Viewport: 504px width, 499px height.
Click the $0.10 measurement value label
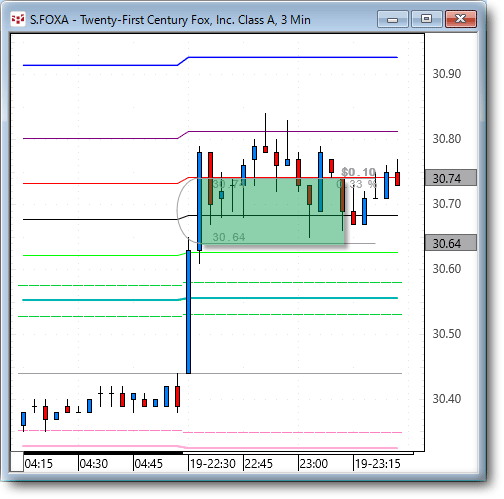point(358,172)
